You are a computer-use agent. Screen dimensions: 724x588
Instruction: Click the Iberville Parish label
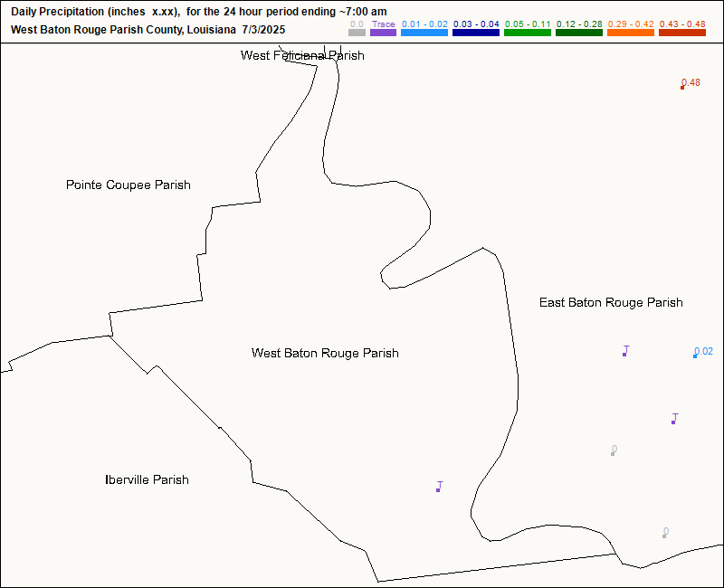tap(147, 480)
